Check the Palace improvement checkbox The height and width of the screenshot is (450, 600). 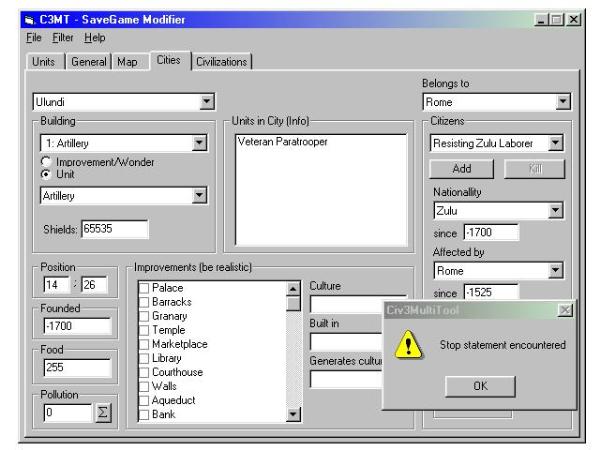pyautogui.click(x=143, y=288)
